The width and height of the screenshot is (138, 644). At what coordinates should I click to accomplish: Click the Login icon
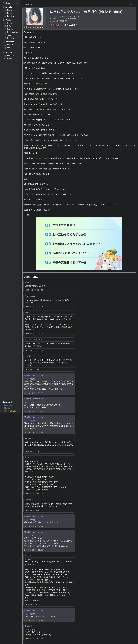[5, 58]
